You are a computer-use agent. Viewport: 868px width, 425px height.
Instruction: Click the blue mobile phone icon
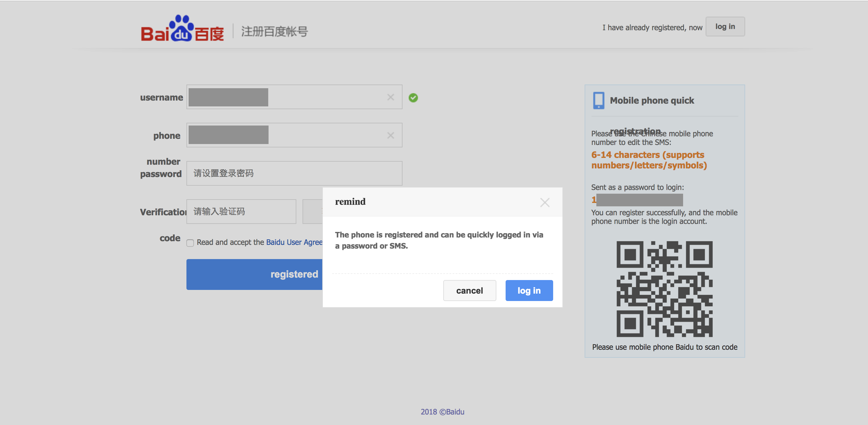click(x=599, y=100)
